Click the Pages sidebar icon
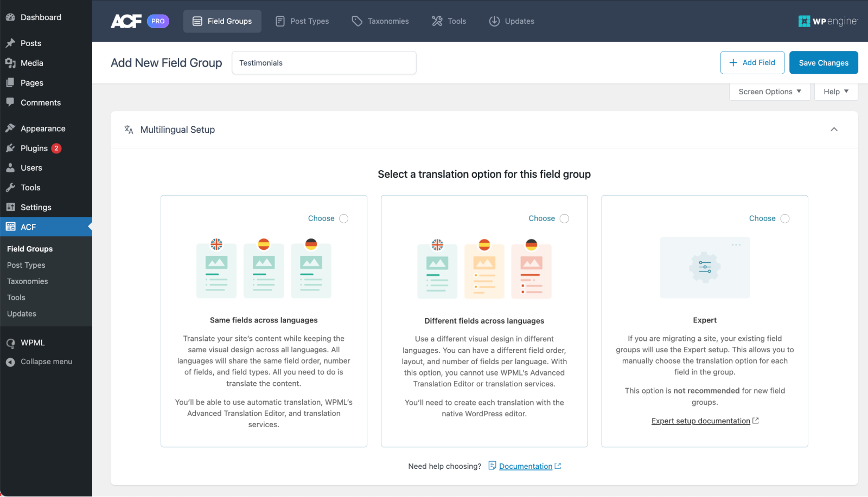Image resolution: width=868 pixels, height=497 pixels. tap(10, 83)
